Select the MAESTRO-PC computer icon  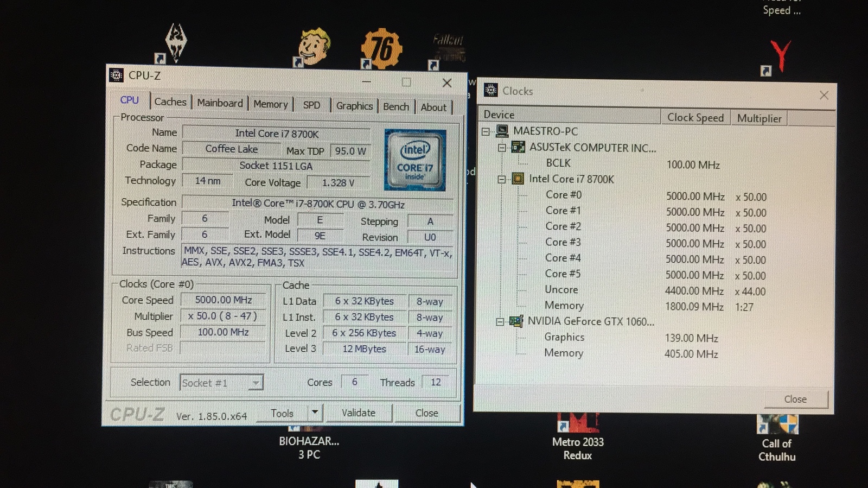502,131
